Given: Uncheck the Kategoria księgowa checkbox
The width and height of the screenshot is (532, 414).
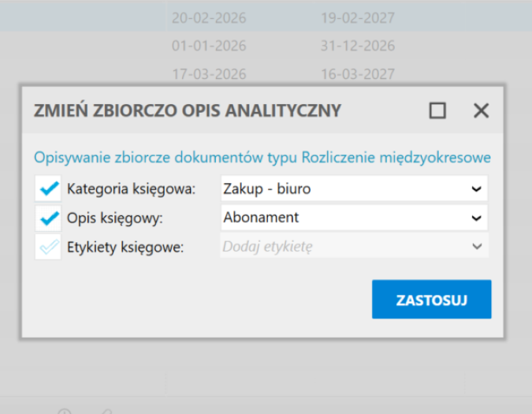Looking at the screenshot, I should click(49, 189).
